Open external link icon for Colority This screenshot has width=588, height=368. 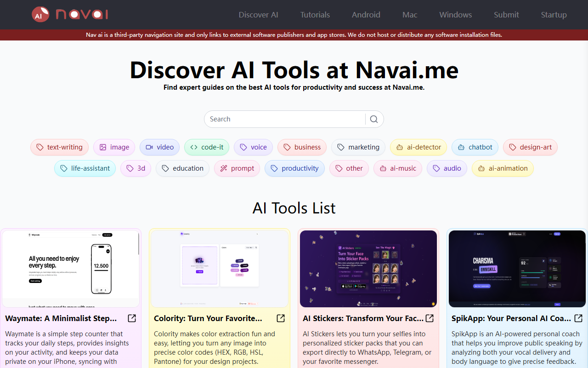[281, 318]
